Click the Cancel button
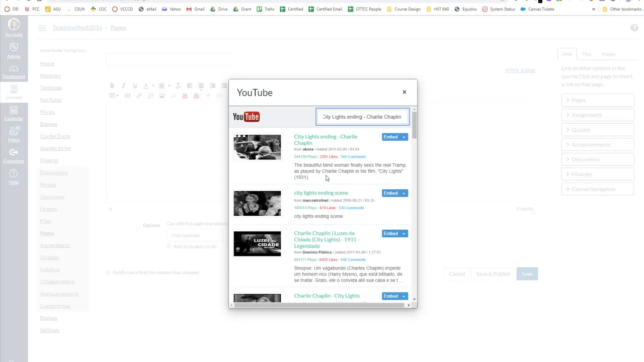 [x=457, y=274]
